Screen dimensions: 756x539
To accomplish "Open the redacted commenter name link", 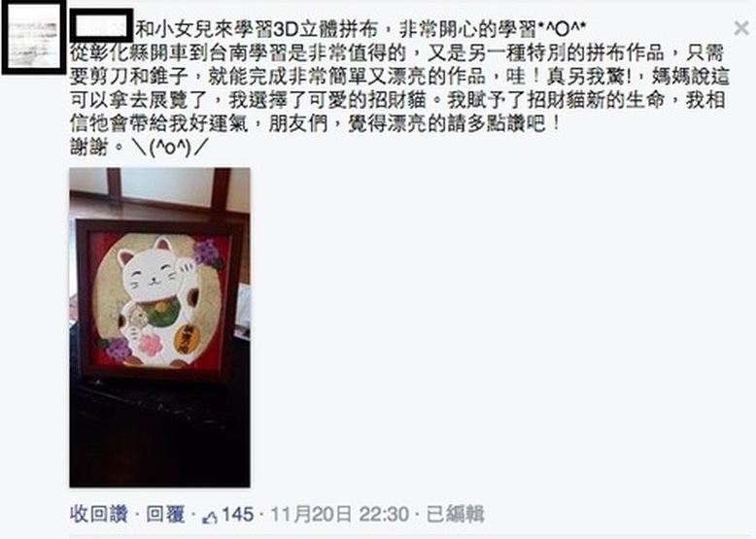I will [x=101, y=25].
